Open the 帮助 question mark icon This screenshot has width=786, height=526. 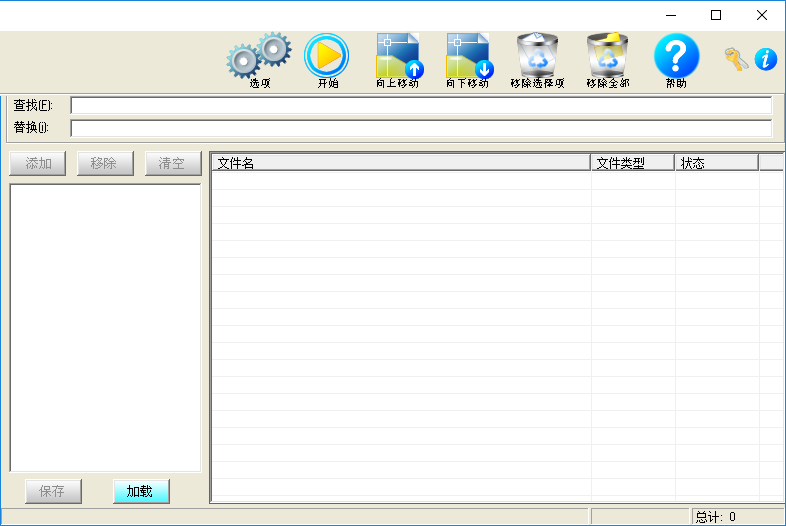click(676, 59)
